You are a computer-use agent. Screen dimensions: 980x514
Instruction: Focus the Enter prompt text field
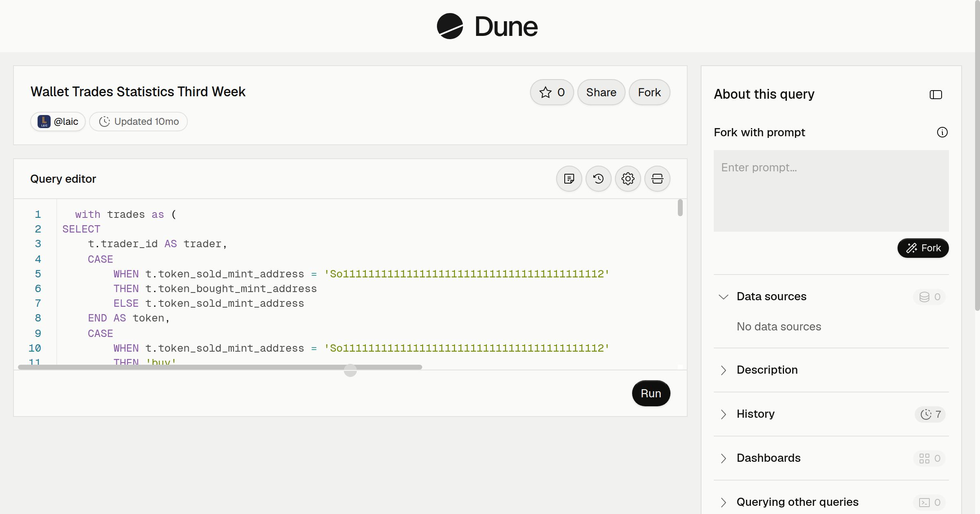(831, 191)
